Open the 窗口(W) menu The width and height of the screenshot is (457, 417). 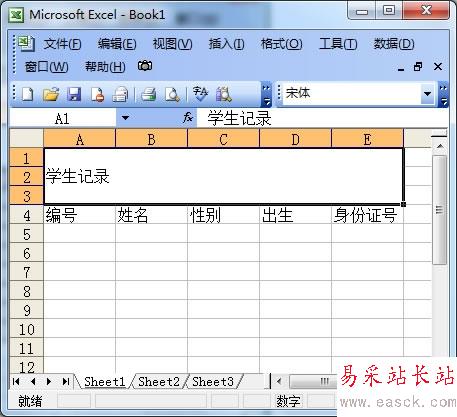[47, 67]
